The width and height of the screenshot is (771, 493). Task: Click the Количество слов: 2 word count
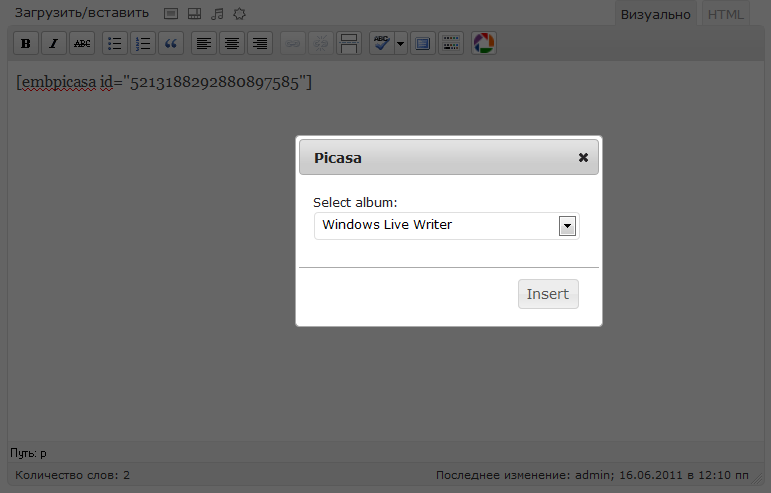(x=72, y=475)
